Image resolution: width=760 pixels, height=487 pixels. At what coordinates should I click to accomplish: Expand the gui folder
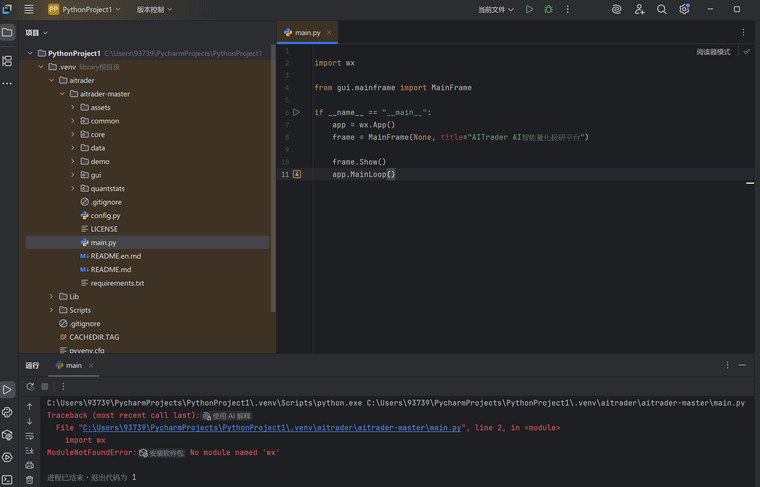pyautogui.click(x=73, y=175)
